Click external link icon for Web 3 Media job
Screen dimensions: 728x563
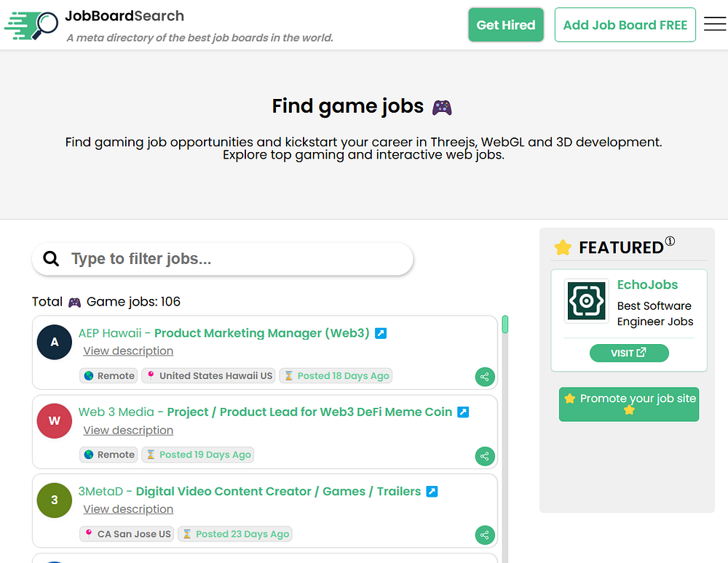[463, 412]
